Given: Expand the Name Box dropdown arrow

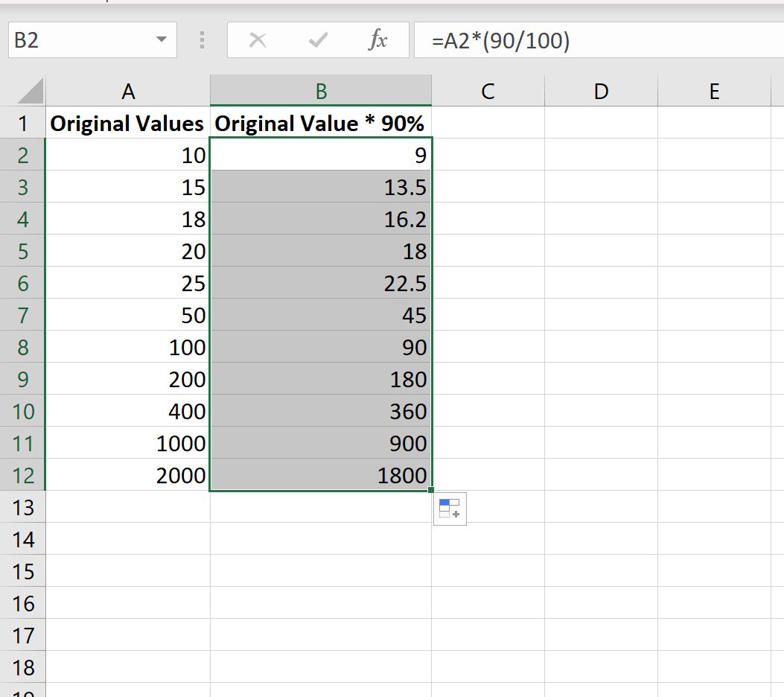Looking at the screenshot, I should tap(161, 40).
